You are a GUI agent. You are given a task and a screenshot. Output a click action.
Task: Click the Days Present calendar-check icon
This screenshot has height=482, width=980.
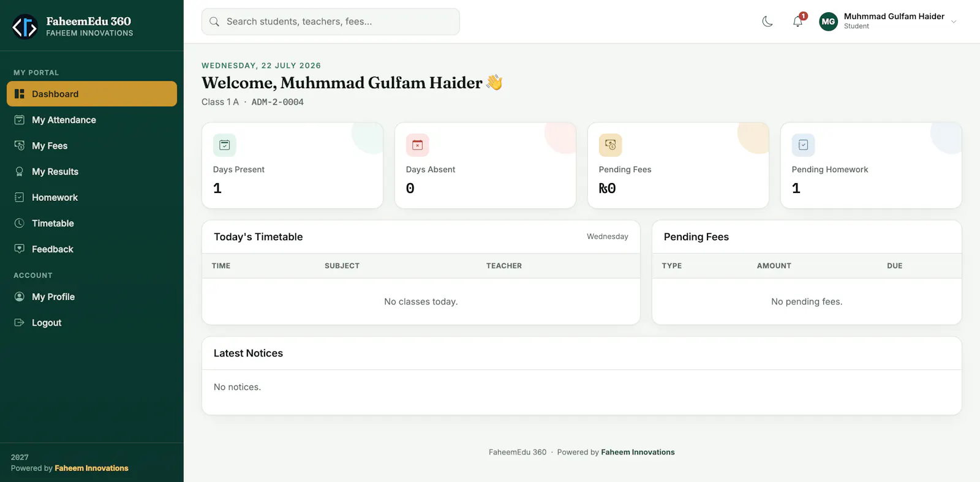pyautogui.click(x=225, y=145)
